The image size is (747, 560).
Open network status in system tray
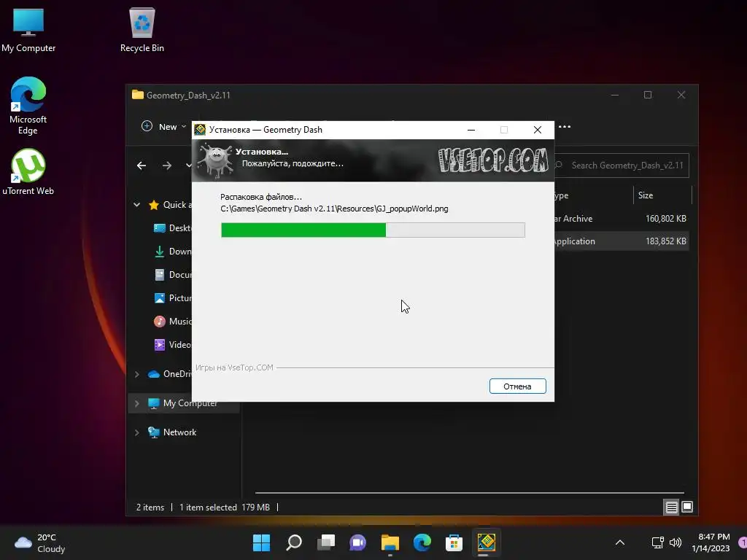coord(658,542)
